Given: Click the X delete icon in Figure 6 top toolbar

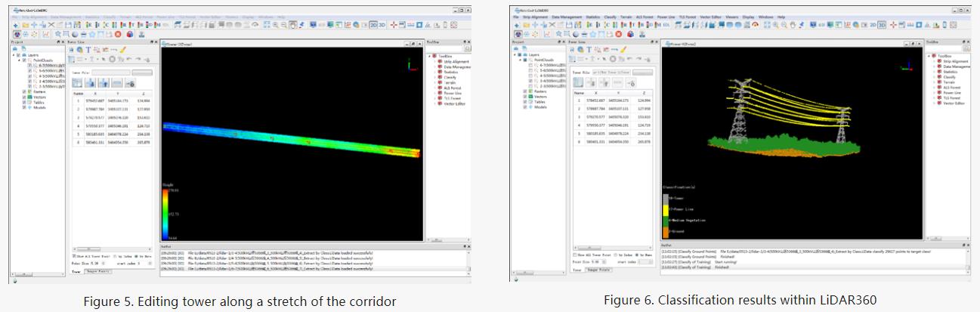Looking at the screenshot, I should tap(552, 25).
